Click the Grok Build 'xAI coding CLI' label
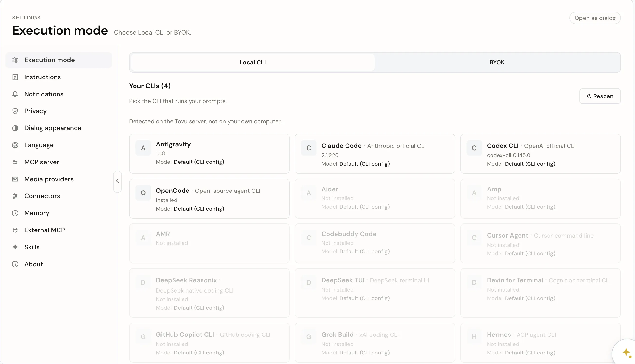The width and height of the screenshot is (635, 364). point(379,335)
